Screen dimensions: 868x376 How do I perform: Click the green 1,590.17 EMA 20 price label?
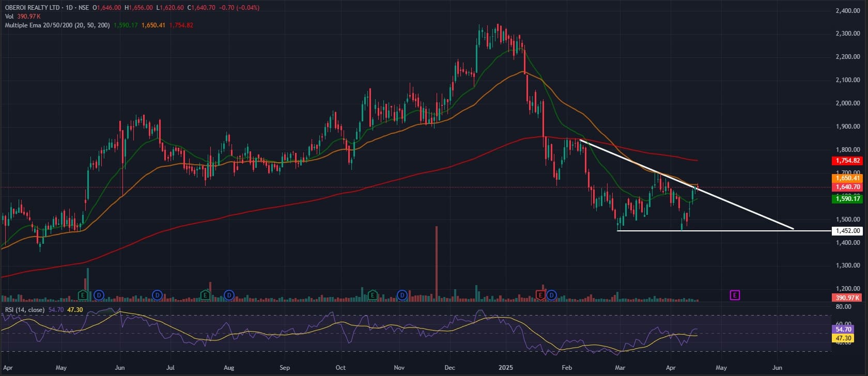click(848, 199)
